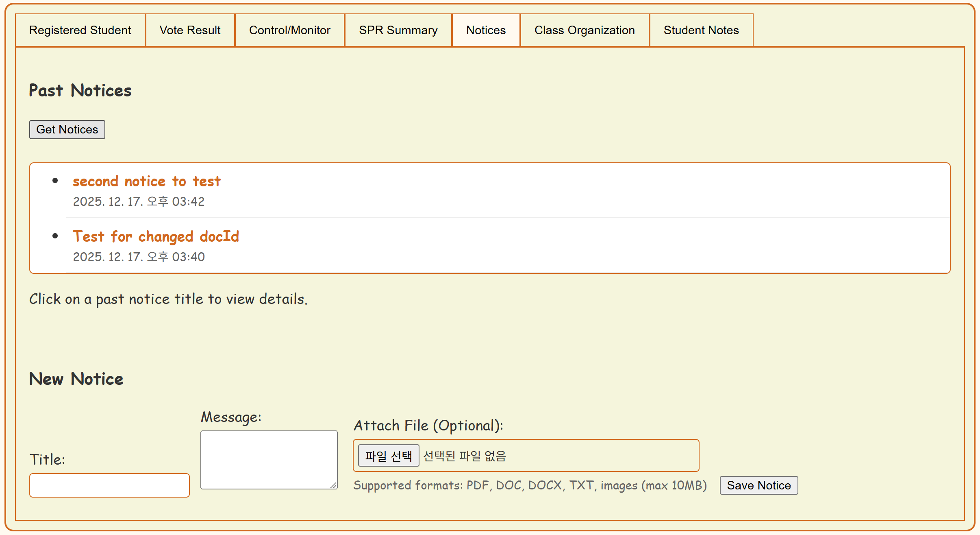Open the 'second notice to test' notice

coord(146,181)
